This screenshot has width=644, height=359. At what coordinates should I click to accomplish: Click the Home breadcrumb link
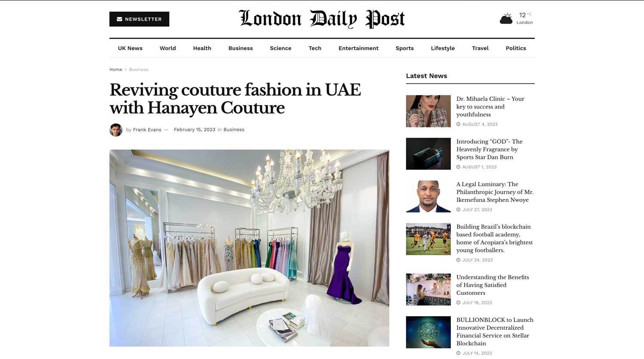click(x=115, y=69)
